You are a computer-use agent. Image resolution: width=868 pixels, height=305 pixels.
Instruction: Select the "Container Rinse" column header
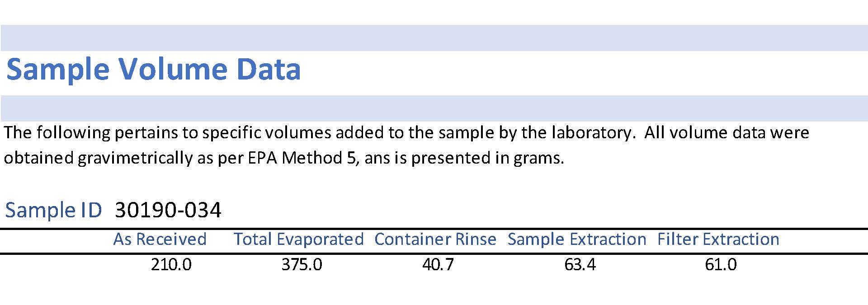[x=435, y=239]
